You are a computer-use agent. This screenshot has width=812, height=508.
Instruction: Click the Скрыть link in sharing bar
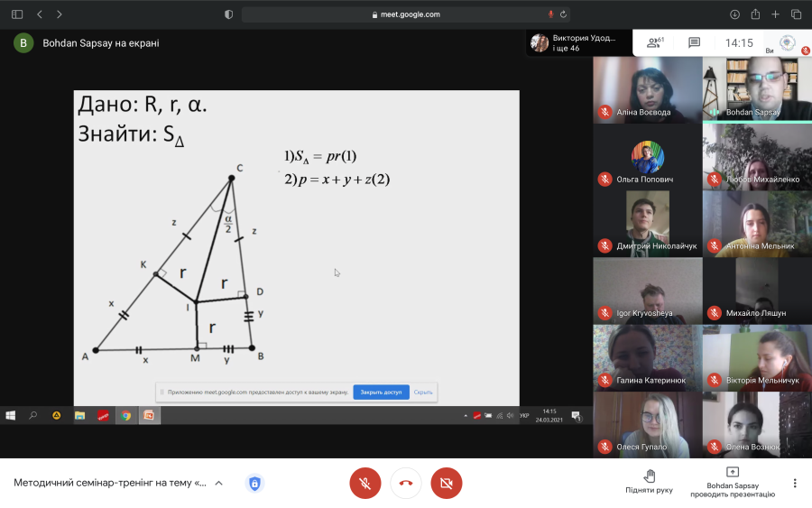(423, 392)
